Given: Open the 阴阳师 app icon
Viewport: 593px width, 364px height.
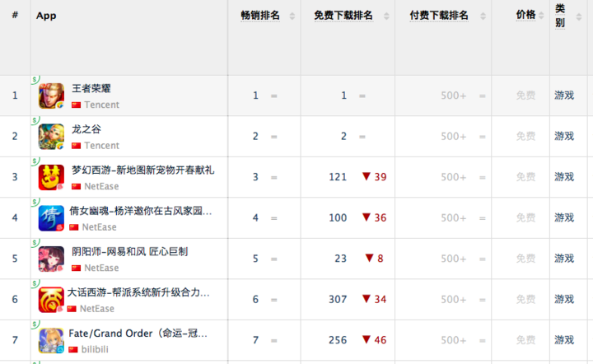Looking at the screenshot, I should tap(51, 259).
